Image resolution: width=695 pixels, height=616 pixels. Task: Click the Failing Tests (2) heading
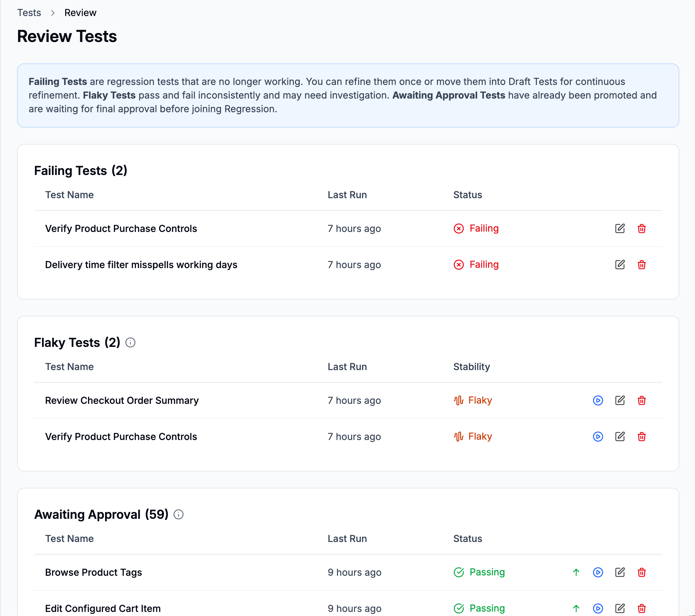click(81, 171)
